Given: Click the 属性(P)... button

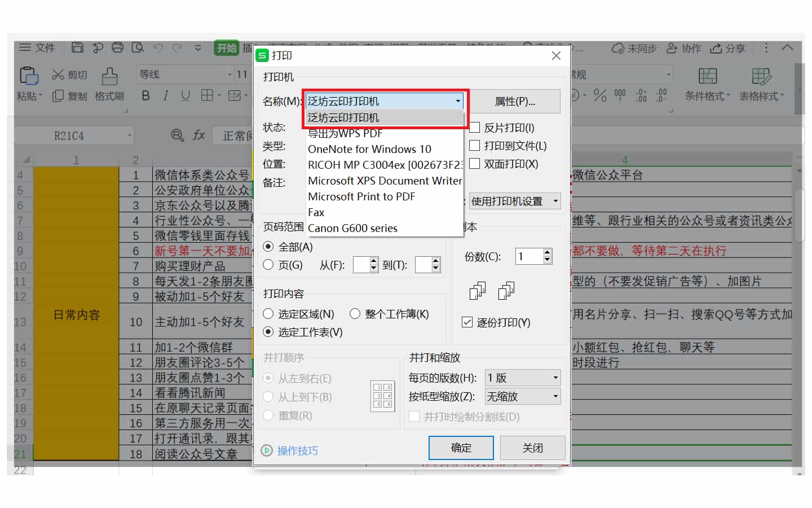Looking at the screenshot, I should click(515, 102).
